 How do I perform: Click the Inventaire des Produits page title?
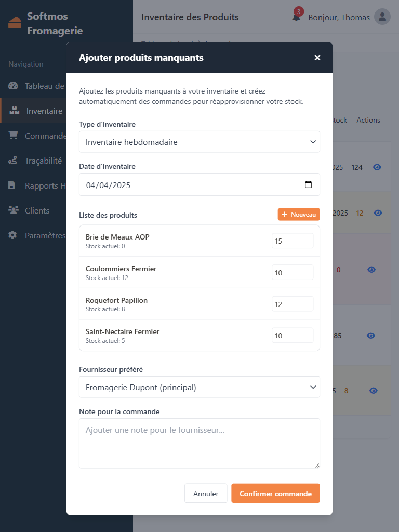point(190,17)
